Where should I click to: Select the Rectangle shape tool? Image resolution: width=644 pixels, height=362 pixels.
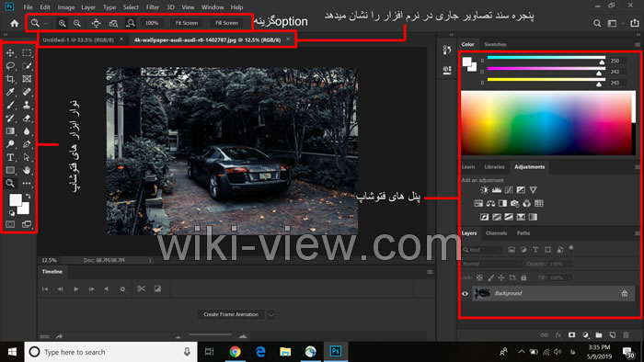pos(10,170)
